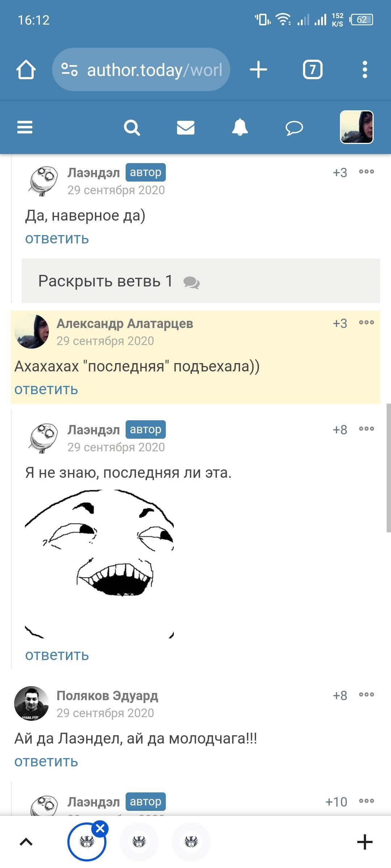Reply to "Ай да Лаэндел" comment

pos(46,761)
